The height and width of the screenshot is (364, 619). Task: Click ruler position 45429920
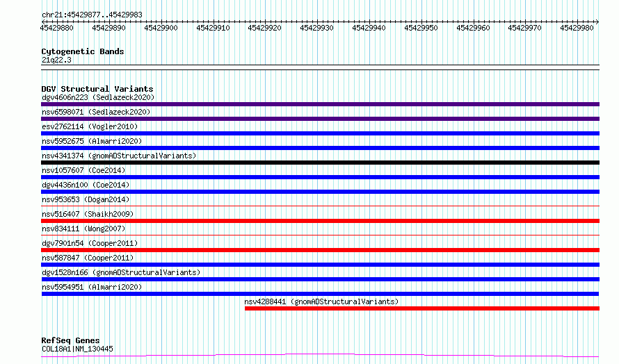click(x=265, y=28)
